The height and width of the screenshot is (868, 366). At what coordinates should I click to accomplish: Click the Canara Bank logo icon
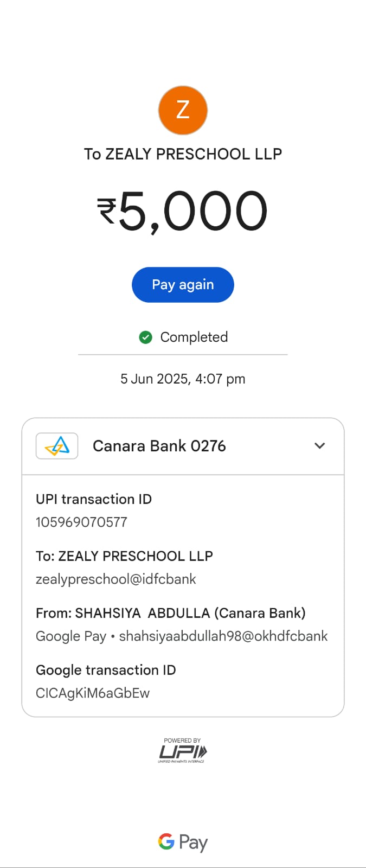57,446
